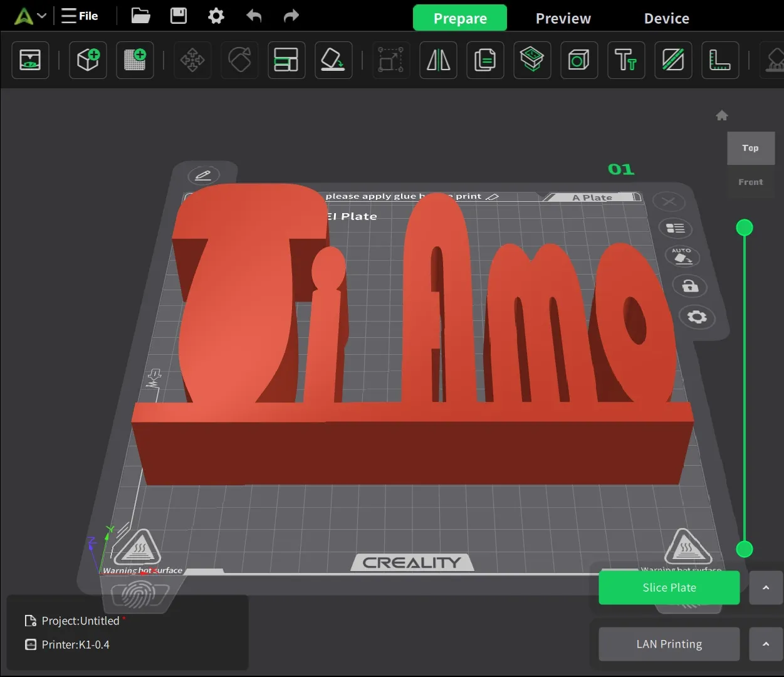
Task: Save the project with the floppy disk icon
Action: [x=179, y=16]
